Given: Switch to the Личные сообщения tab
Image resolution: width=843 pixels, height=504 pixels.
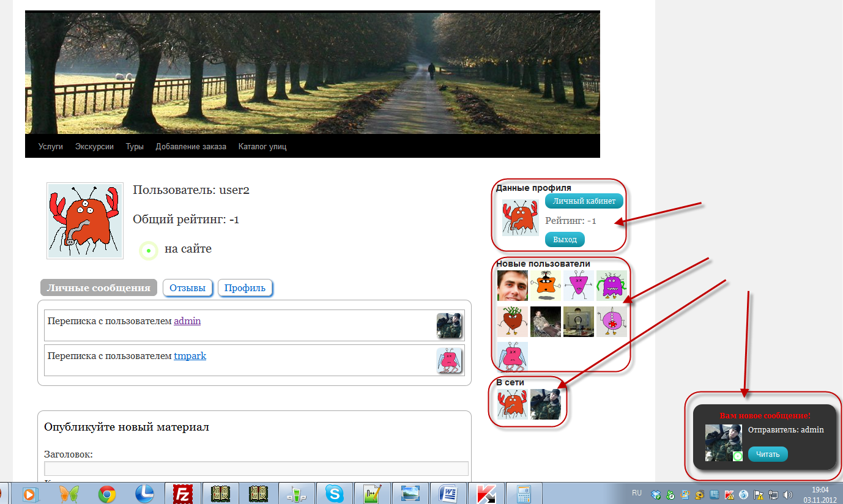Looking at the screenshot, I should click(98, 288).
